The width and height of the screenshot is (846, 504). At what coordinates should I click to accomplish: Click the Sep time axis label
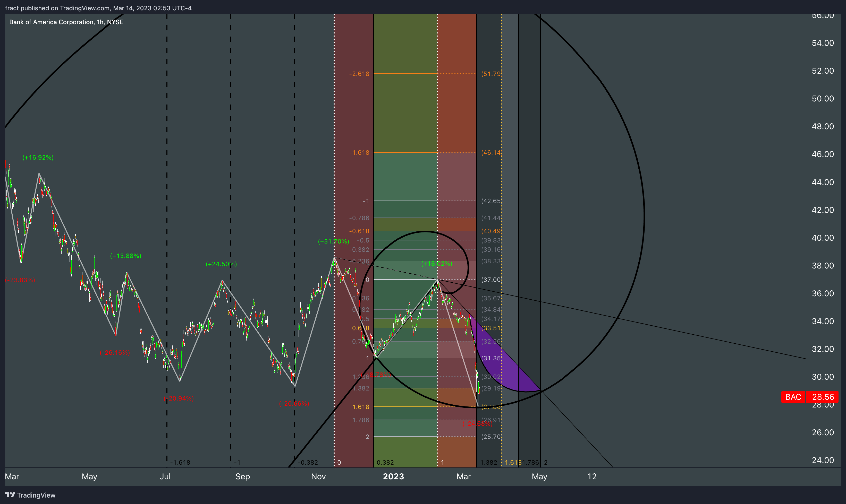click(243, 476)
